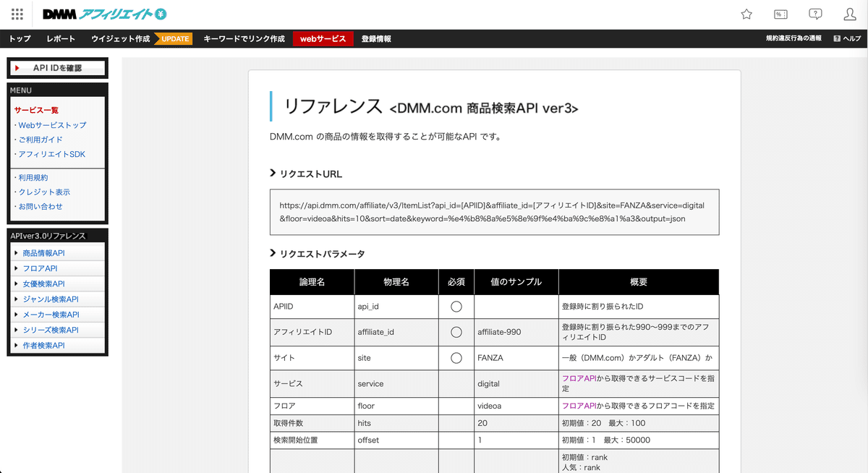Open the user account icon

coord(851,14)
